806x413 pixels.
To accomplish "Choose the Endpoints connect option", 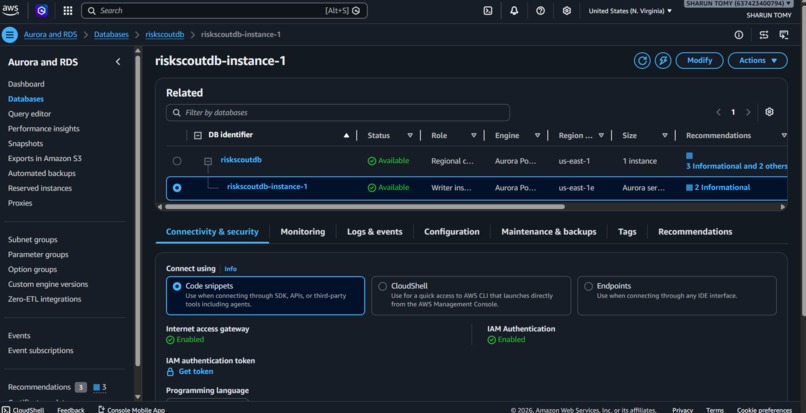I will tap(676, 296).
